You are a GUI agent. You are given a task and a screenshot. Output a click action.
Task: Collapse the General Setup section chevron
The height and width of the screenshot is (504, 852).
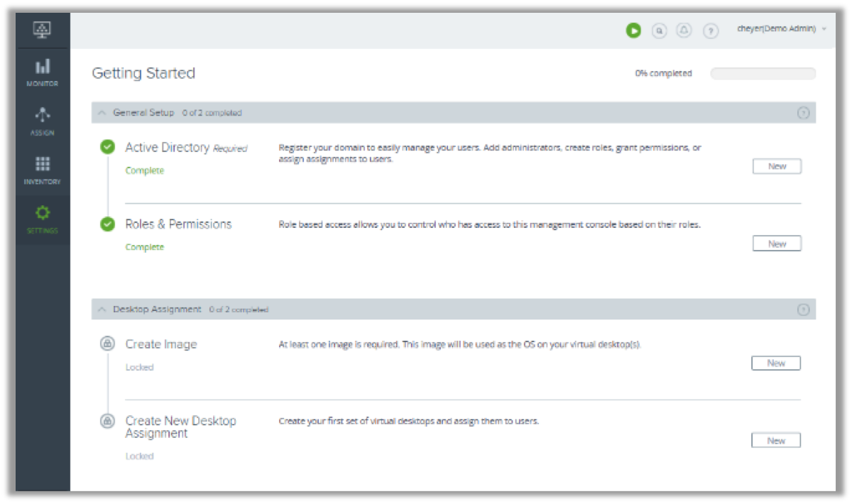(102, 112)
